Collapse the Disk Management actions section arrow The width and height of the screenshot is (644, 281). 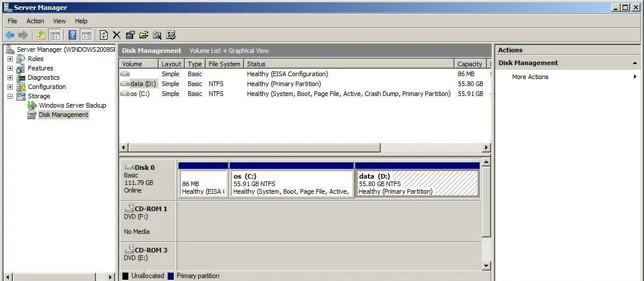click(635, 63)
